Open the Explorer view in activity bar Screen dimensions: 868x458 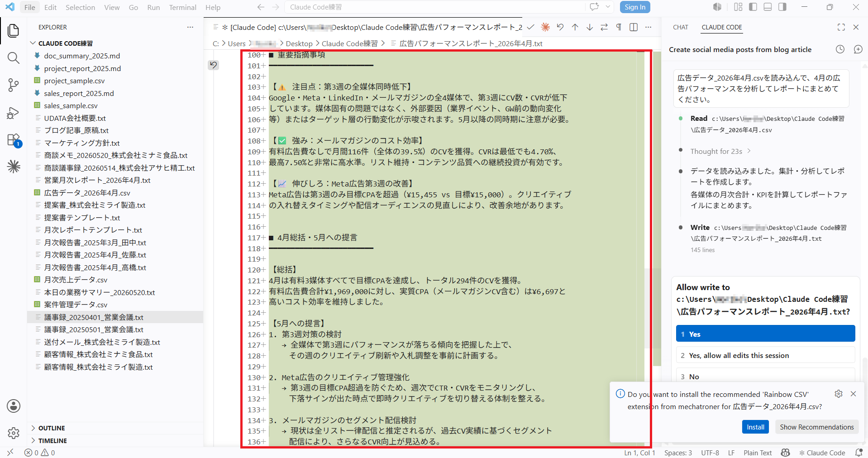click(x=14, y=31)
